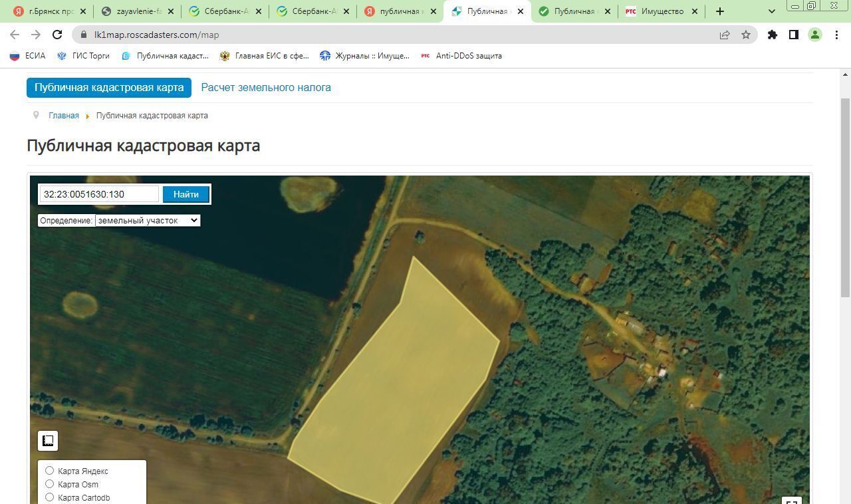The image size is (851, 504).
Task: Open the tab search chevron
Action: pos(772,11)
